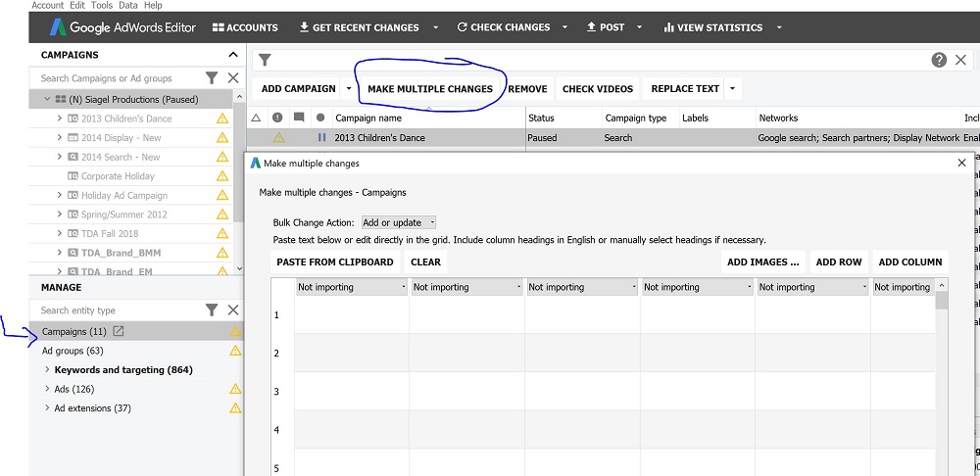Open the Account menu

47,5
